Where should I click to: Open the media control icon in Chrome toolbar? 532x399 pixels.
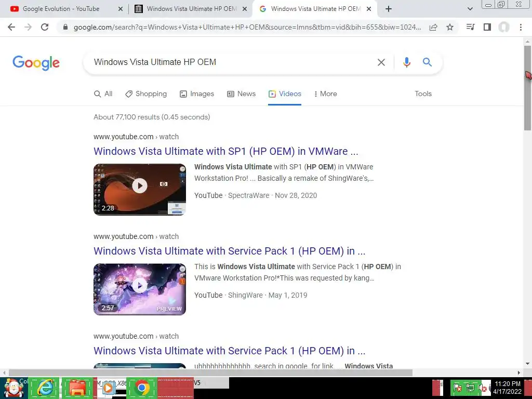pos(470,27)
